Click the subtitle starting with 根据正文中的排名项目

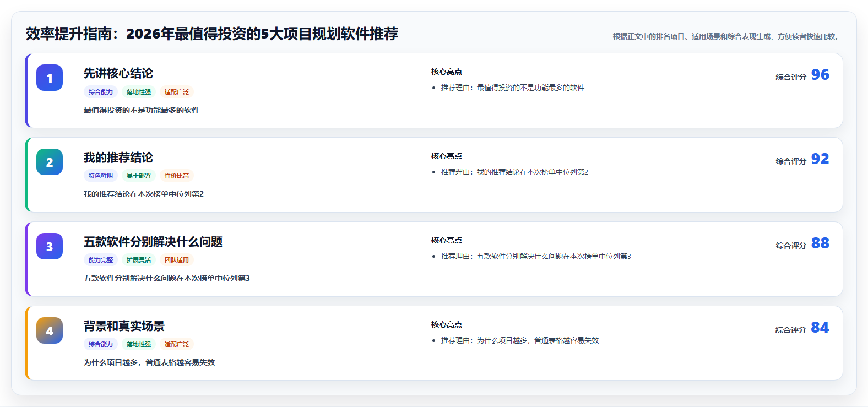click(727, 36)
